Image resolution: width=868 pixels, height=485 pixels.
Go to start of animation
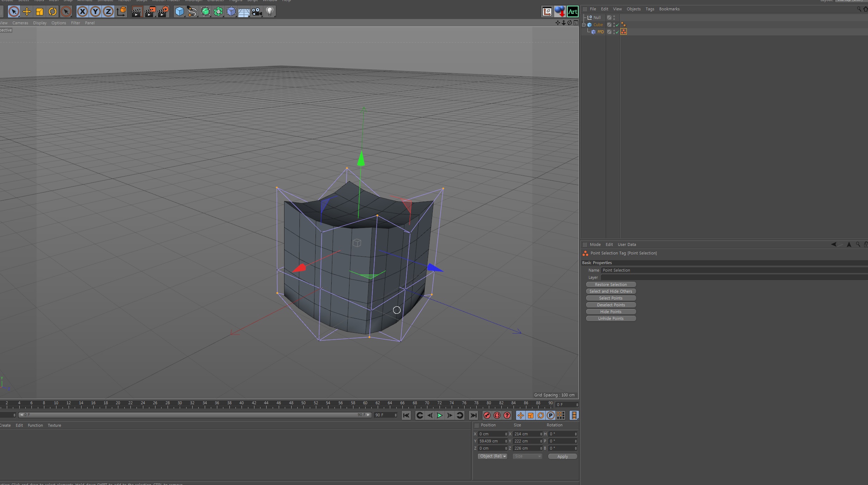coord(406,415)
